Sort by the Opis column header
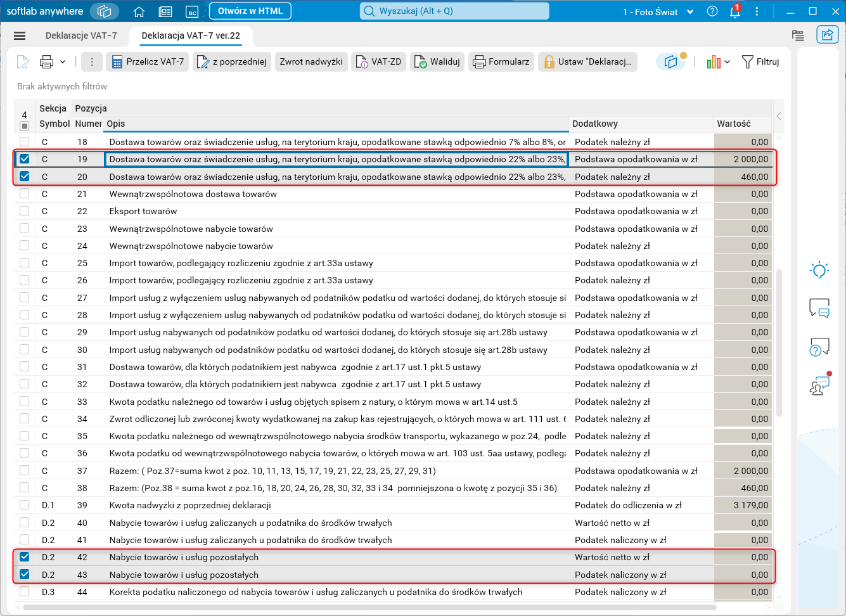 (x=336, y=124)
